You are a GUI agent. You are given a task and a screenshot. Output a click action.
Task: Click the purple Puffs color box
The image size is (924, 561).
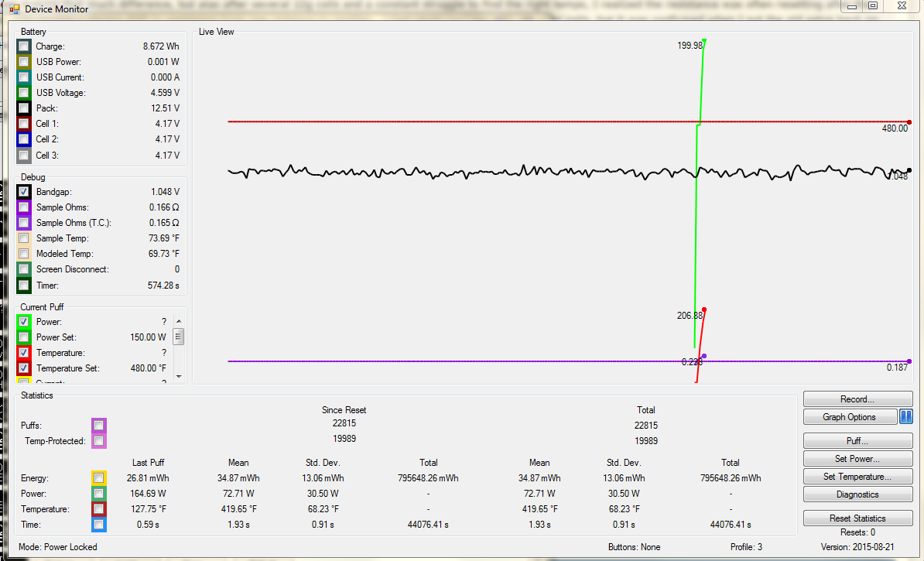(98, 426)
